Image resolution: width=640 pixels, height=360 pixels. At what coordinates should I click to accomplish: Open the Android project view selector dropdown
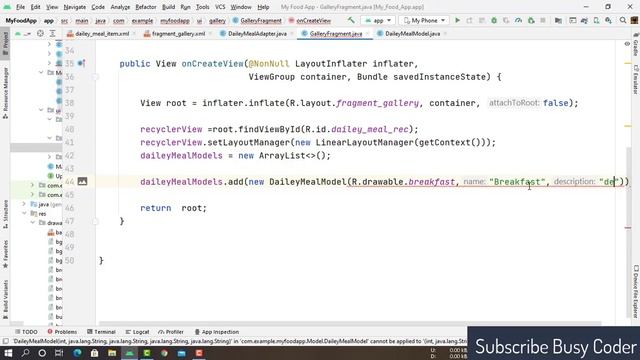coord(23,33)
